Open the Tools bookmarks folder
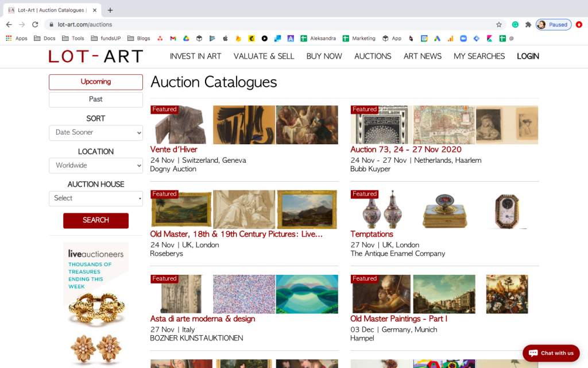Viewport: 588px width, 368px height. pos(73,39)
